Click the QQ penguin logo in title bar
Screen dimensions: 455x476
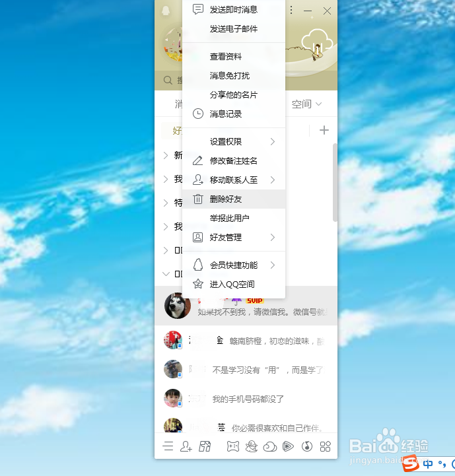click(x=166, y=11)
